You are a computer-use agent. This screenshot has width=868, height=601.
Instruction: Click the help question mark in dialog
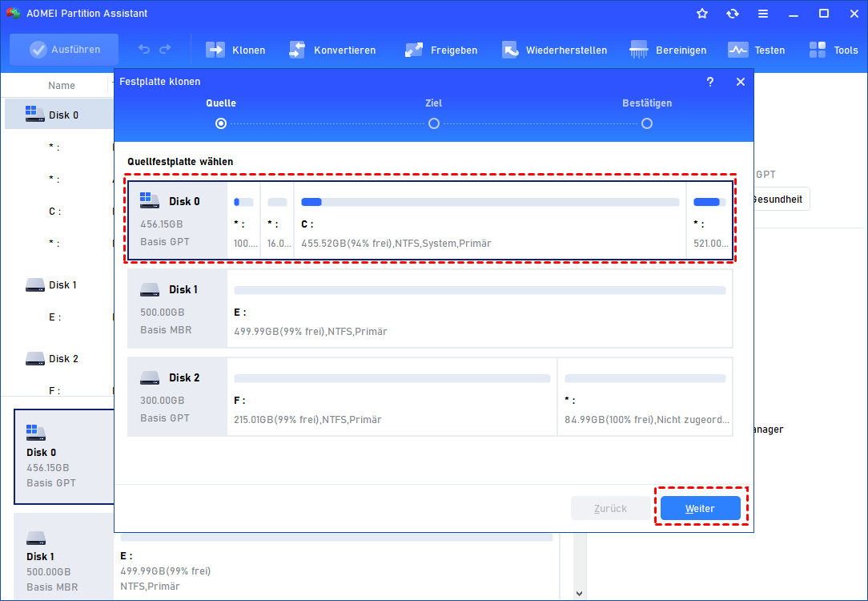710,82
